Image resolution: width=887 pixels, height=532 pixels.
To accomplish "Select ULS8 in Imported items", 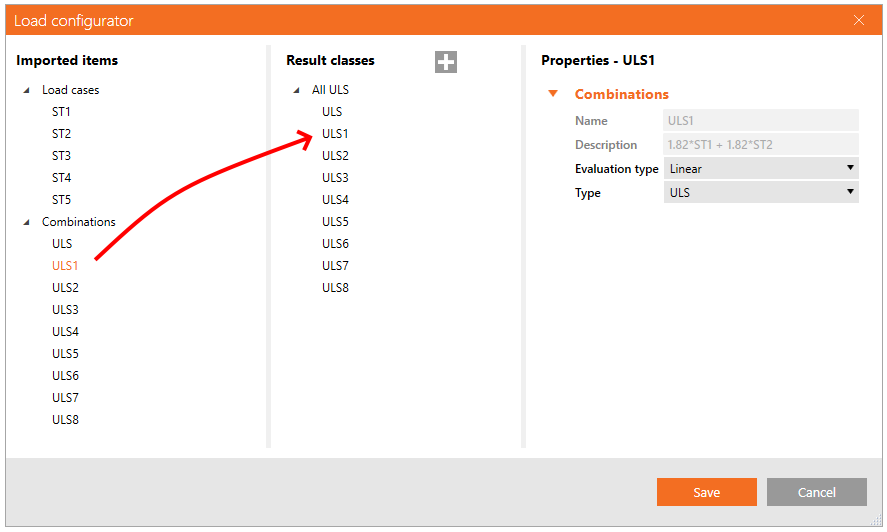I will (65, 420).
